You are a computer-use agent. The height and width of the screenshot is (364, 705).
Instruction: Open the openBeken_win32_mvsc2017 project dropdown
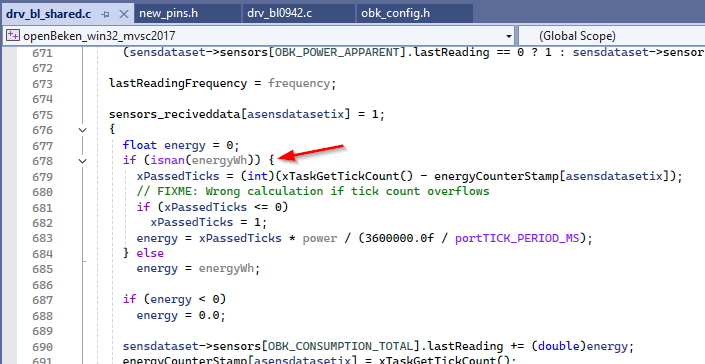509,36
